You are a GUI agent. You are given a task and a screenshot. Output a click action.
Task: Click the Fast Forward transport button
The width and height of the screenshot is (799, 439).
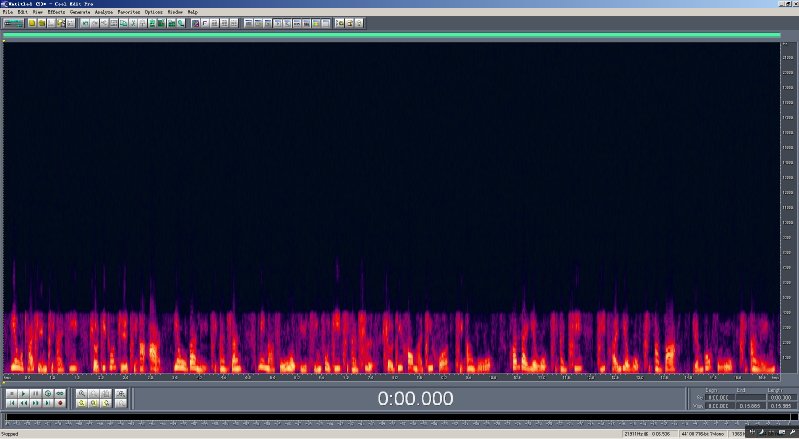[36, 403]
